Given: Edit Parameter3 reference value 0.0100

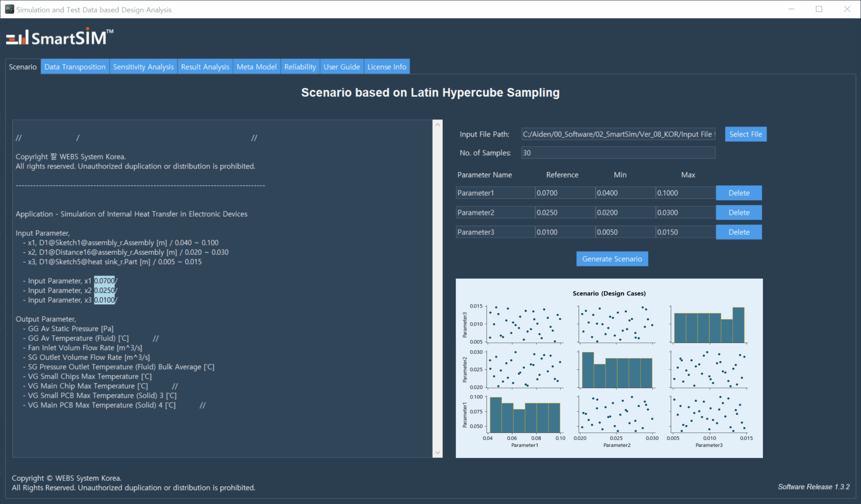Looking at the screenshot, I should click(565, 232).
